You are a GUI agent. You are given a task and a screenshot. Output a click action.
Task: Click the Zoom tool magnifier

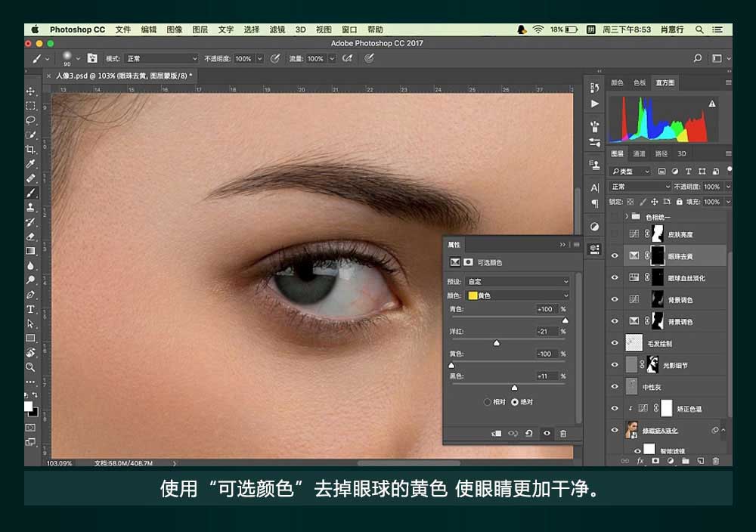point(31,367)
